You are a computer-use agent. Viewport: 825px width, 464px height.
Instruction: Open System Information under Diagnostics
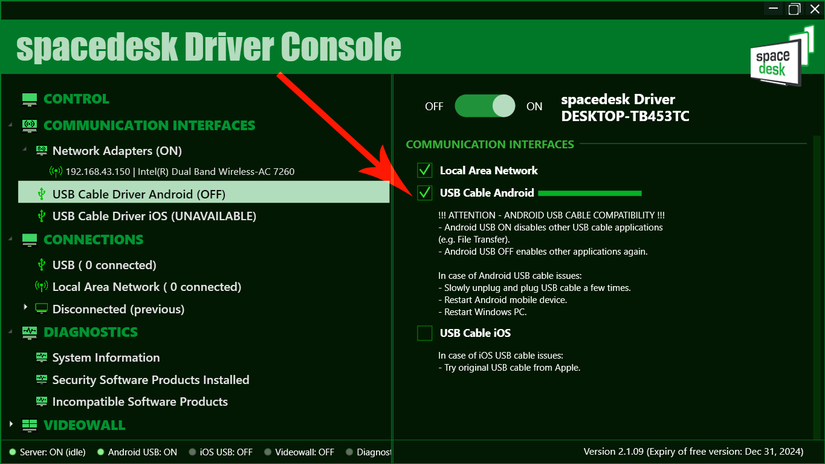(106, 358)
